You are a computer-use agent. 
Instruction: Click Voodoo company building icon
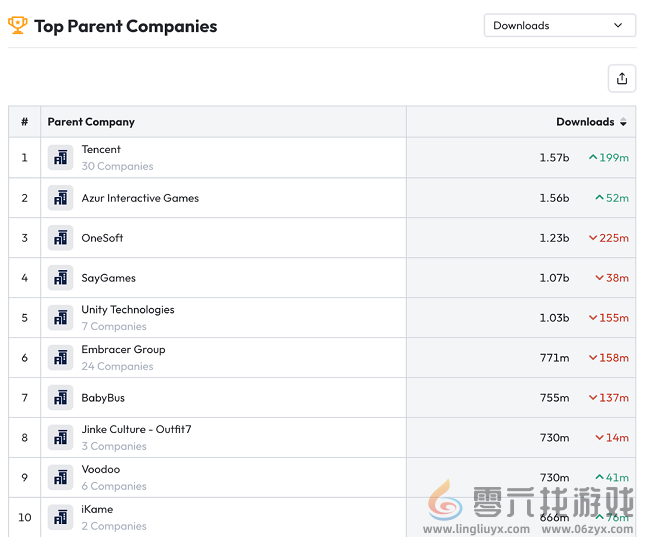click(x=61, y=478)
